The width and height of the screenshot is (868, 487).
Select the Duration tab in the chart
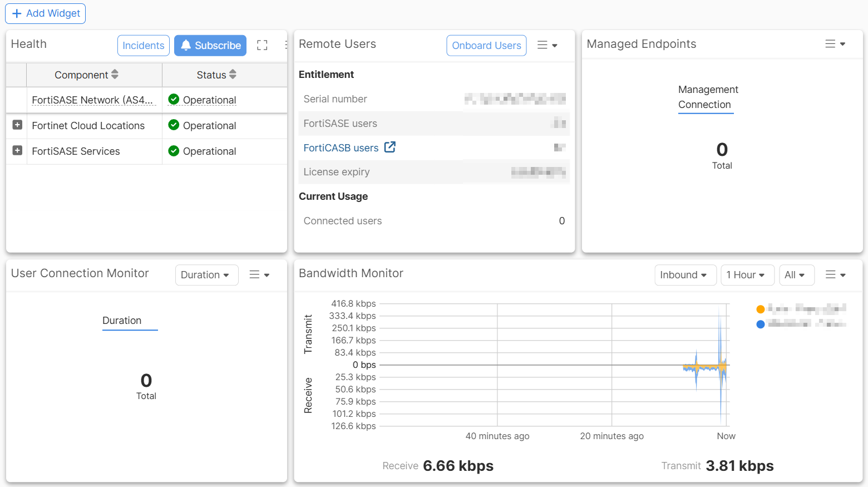tap(122, 321)
